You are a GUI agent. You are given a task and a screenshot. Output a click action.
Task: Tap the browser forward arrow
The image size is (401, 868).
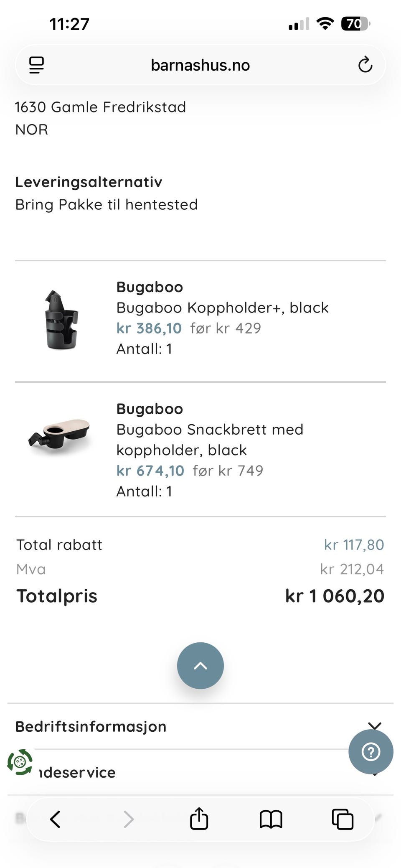coord(128,819)
